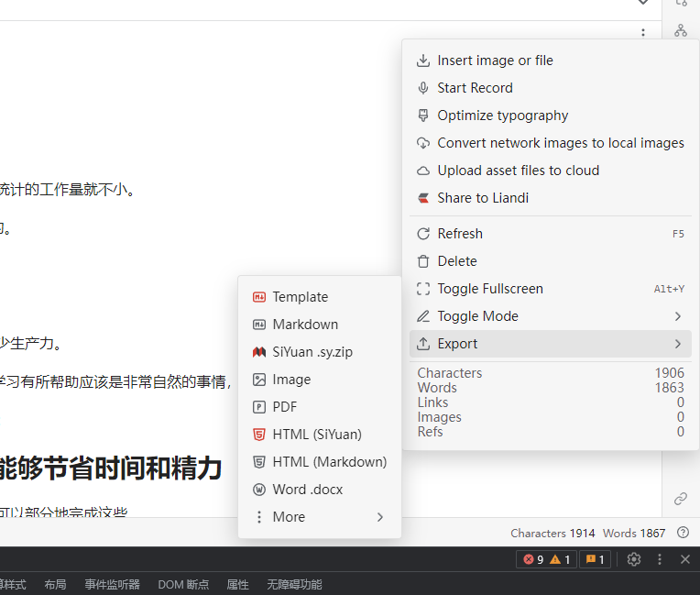The height and width of the screenshot is (595, 700).
Task: Click the link chain sidebar icon
Action: click(x=681, y=499)
